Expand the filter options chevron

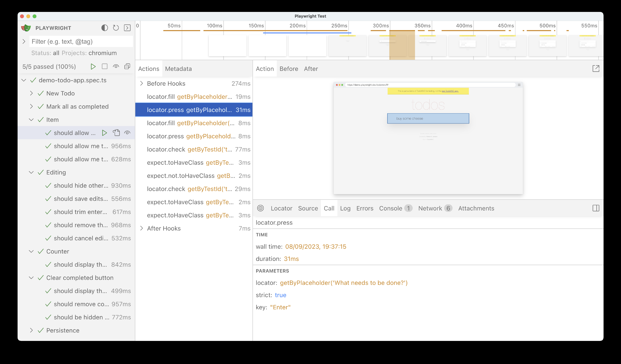(x=24, y=41)
